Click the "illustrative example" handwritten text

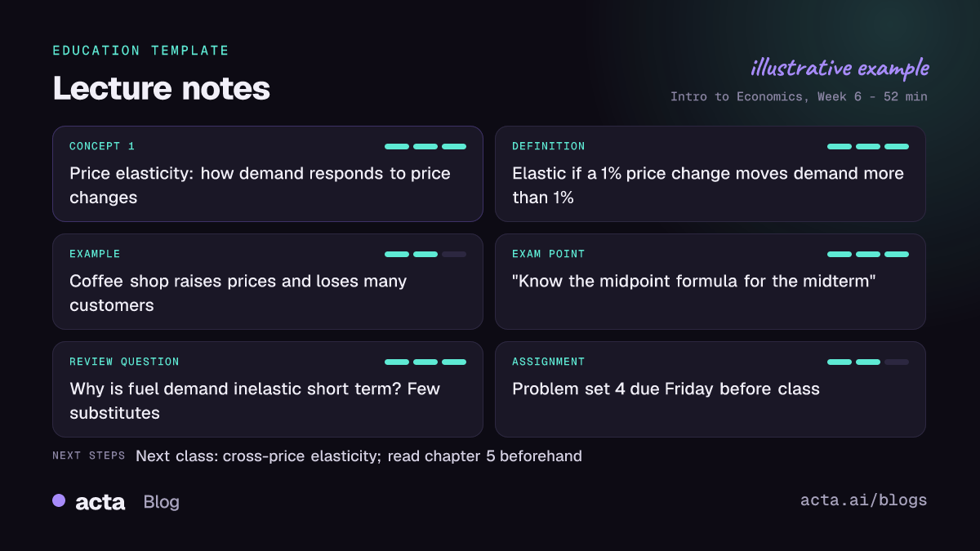pos(840,68)
